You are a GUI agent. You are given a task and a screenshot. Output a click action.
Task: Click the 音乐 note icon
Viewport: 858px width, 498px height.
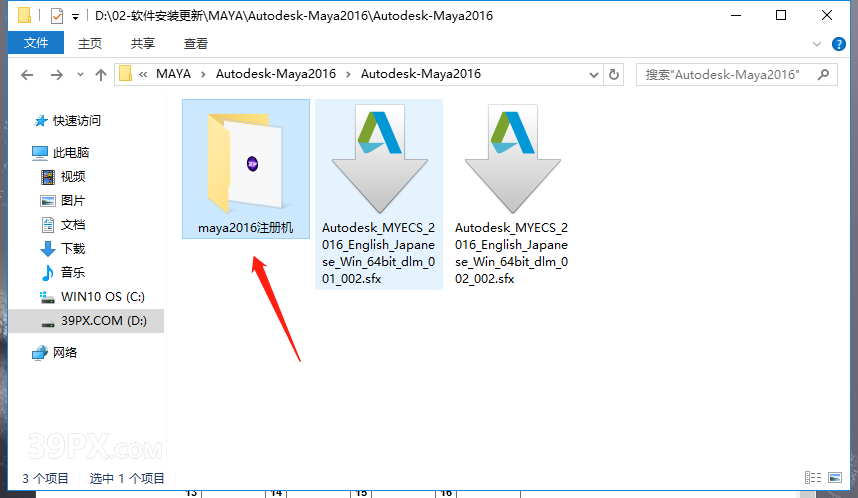(48, 273)
